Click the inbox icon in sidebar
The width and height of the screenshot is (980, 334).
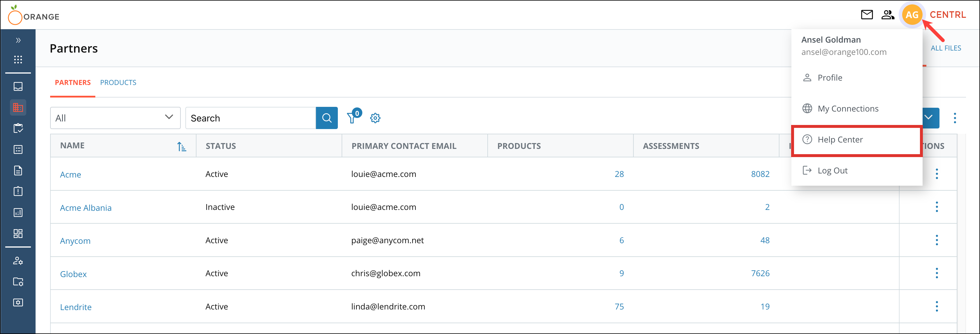coord(18,86)
